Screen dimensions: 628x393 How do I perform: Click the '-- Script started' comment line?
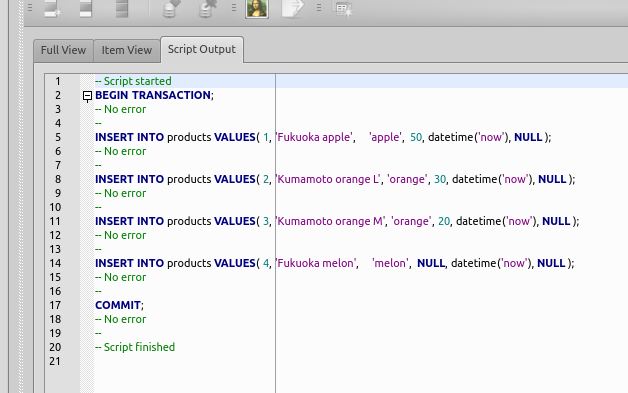pyautogui.click(x=133, y=81)
